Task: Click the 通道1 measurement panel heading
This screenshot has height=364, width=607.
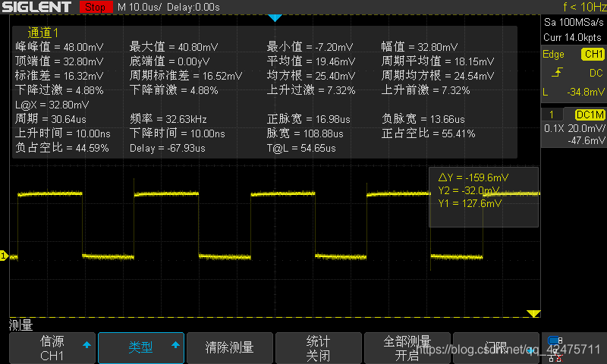Action: point(43,33)
